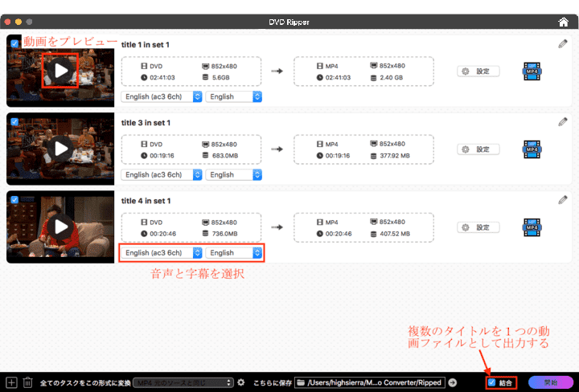This screenshot has height=392, width=579.
Task: Click the label こちらに保存
Action: tap(272, 383)
